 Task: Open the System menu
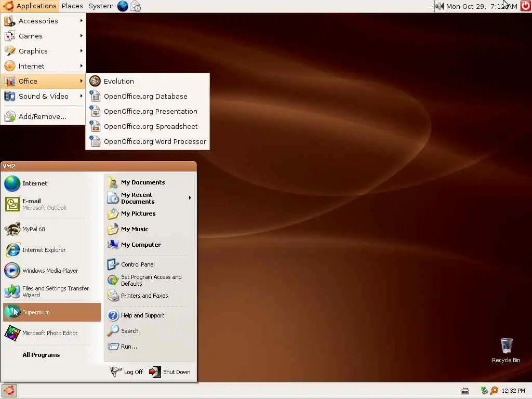click(101, 6)
